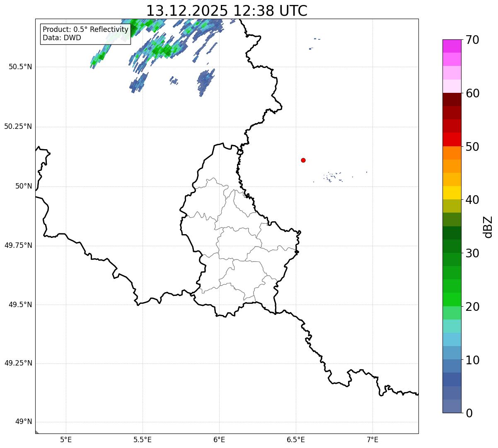498x448 pixels.
Task: Click the colorbar tick label 10
Action: point(472,360)
